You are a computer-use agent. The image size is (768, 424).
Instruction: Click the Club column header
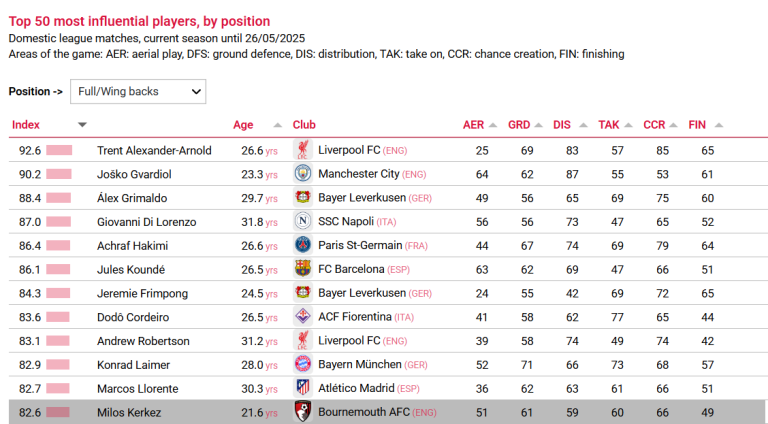(x=304, y=125)
